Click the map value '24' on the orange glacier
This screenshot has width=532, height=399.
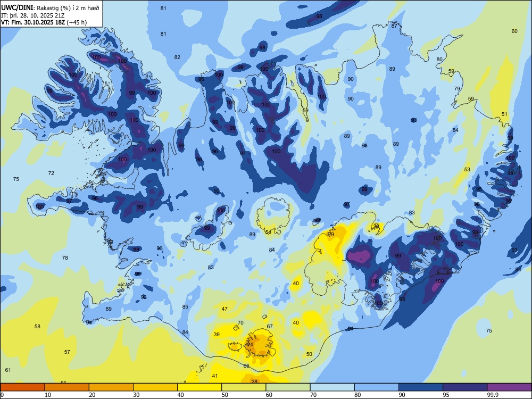pyautogui.click(x=251, y=344)
